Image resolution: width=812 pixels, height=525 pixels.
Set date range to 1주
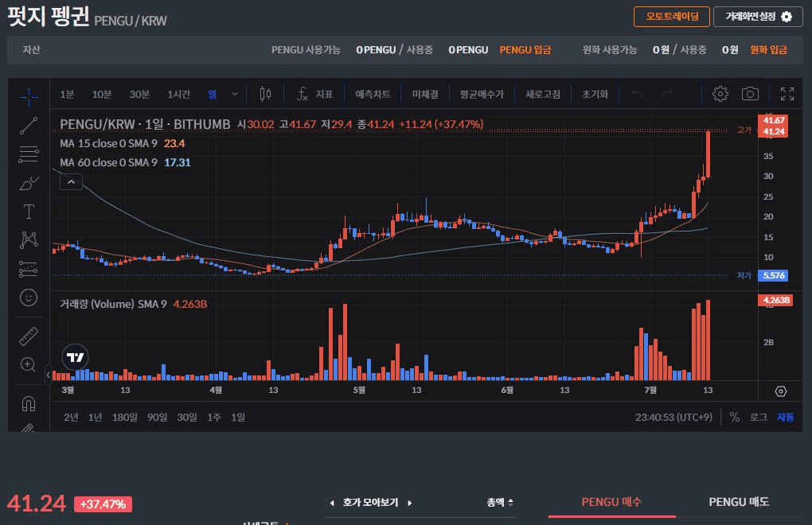[x=214, y=417]
